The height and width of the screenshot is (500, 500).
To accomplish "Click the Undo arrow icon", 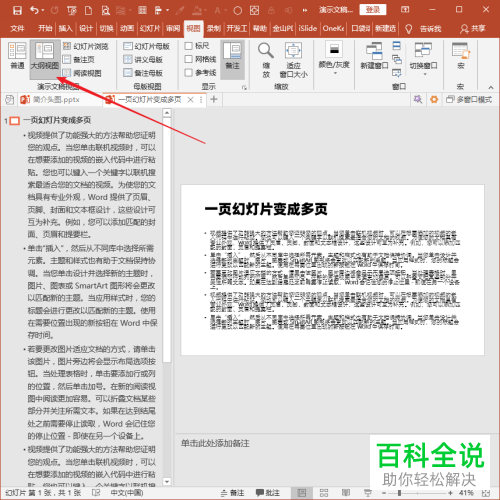I will [x=34, y=10].
